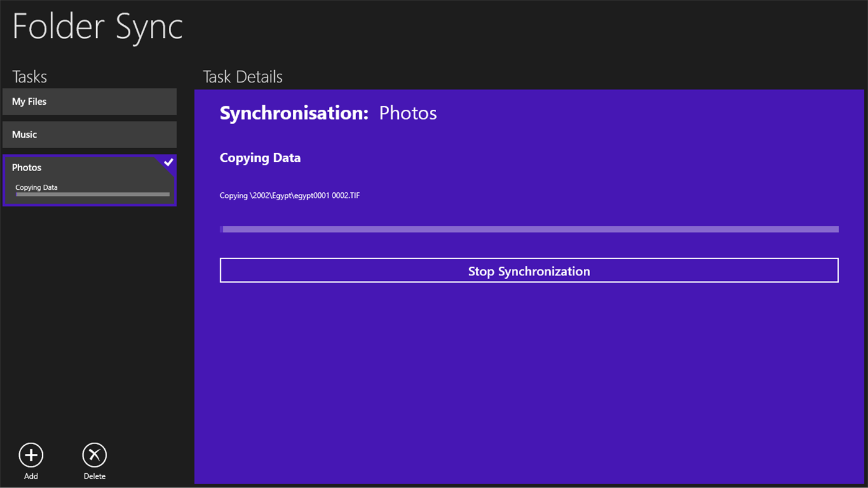Viewport: 868px width, 488px height.
Task: Click the Folder Sync app title
Action: 97,27
